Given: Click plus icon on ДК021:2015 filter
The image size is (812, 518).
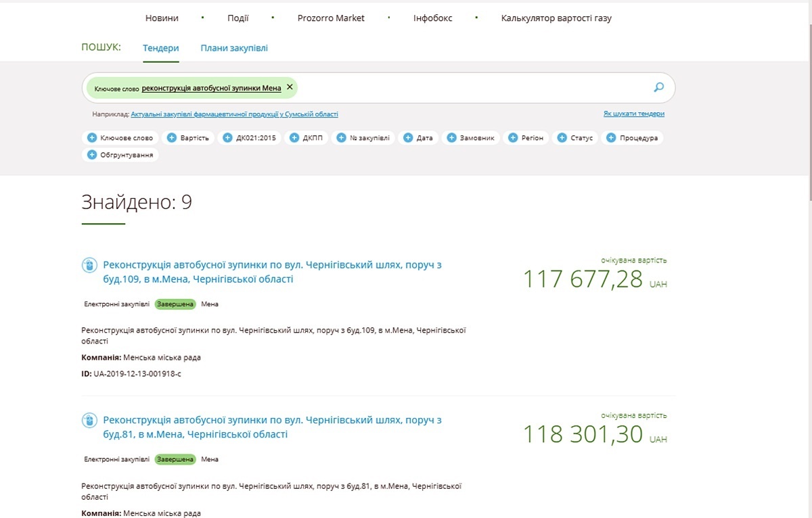Looking at the screenshot, I should [228, 138].
